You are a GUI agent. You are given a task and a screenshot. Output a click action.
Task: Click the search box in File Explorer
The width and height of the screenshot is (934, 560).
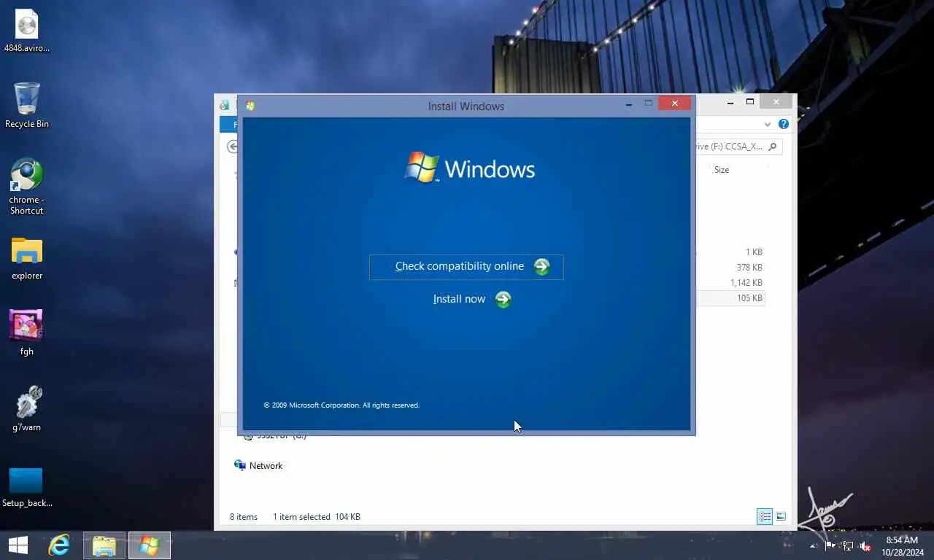pos(737,147)
